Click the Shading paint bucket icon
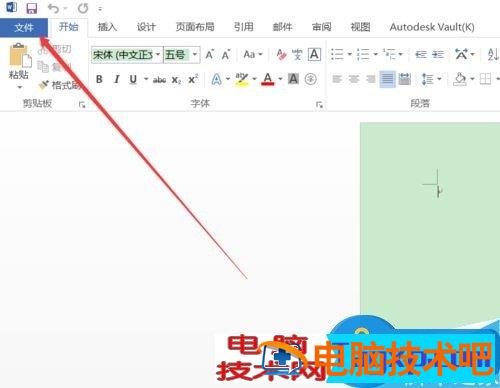Image resolution: width=500 pixels, height=388 pixels. coord(460,79)
